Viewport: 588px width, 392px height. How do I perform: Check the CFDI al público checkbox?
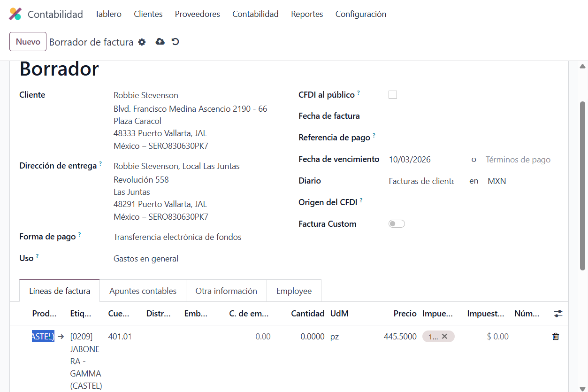393,95
